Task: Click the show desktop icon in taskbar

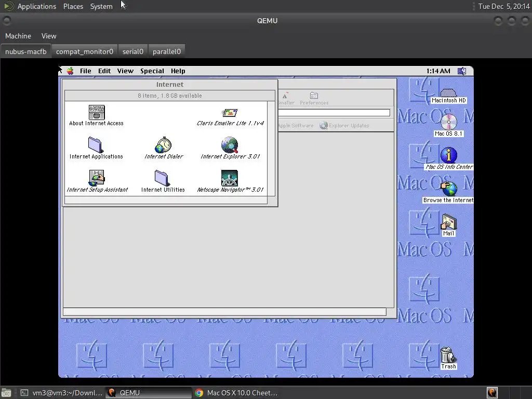Action: tap(6, 393)
